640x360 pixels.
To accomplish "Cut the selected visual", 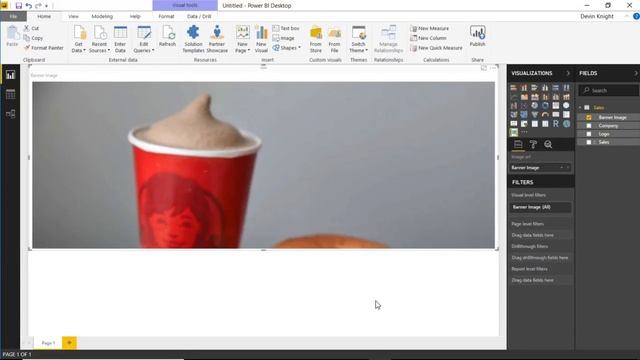I will point(31,28).
